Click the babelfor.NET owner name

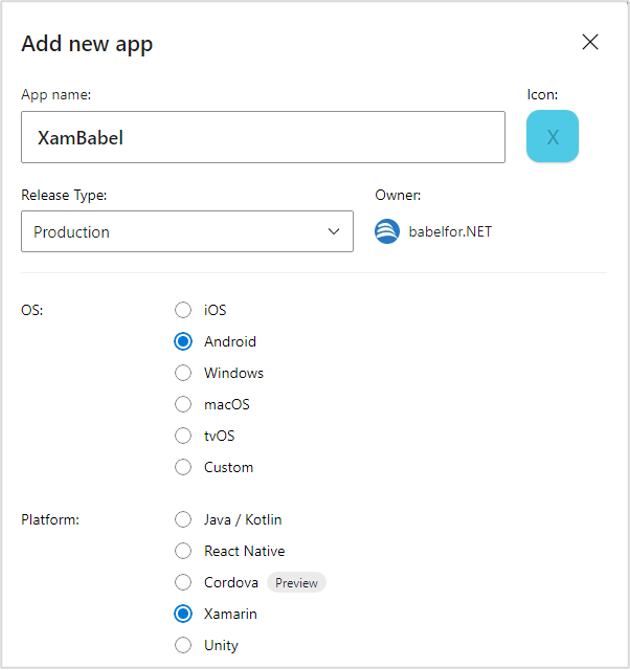click(x=450, y=232)
